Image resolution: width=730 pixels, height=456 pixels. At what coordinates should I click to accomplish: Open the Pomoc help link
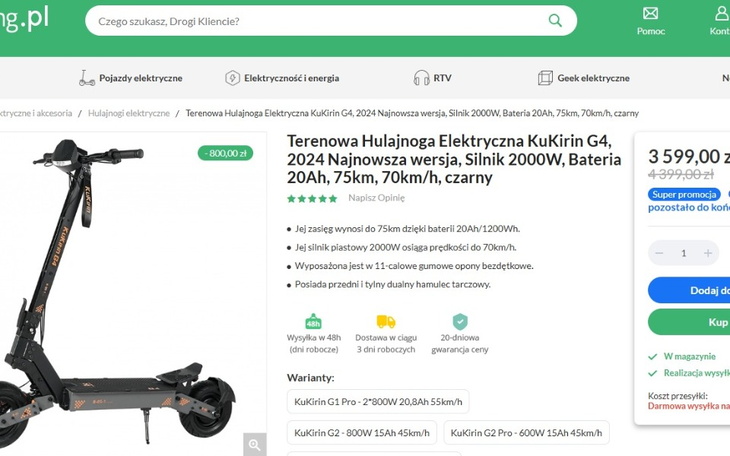[x=651, y=31]
